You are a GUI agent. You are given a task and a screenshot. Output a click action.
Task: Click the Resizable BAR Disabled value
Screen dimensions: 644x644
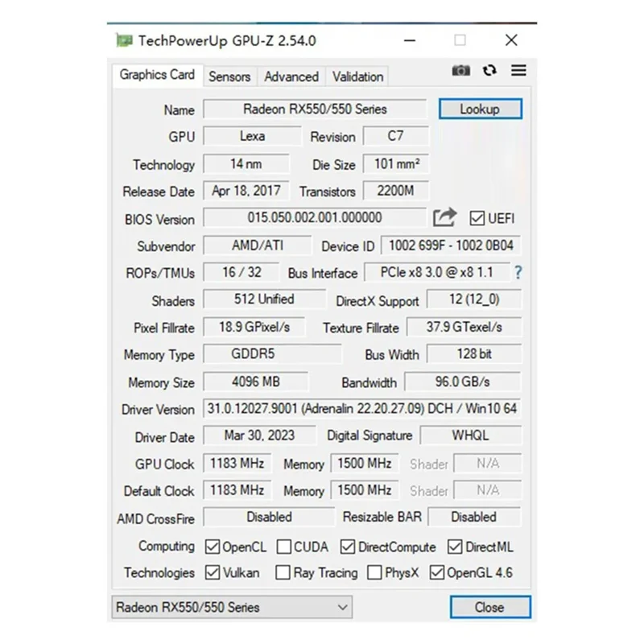[x=474, y=517]
